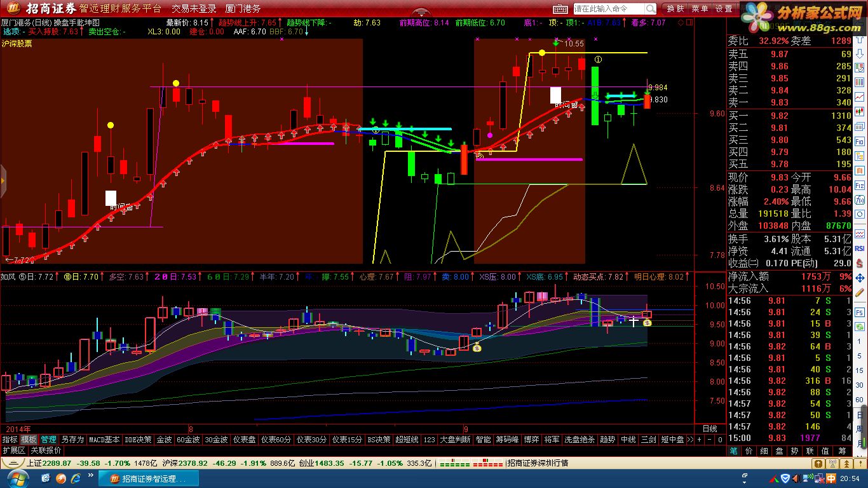Click the 上证 index value 2289.87
The height and width of the screenshot is (488, 868).
58,463
